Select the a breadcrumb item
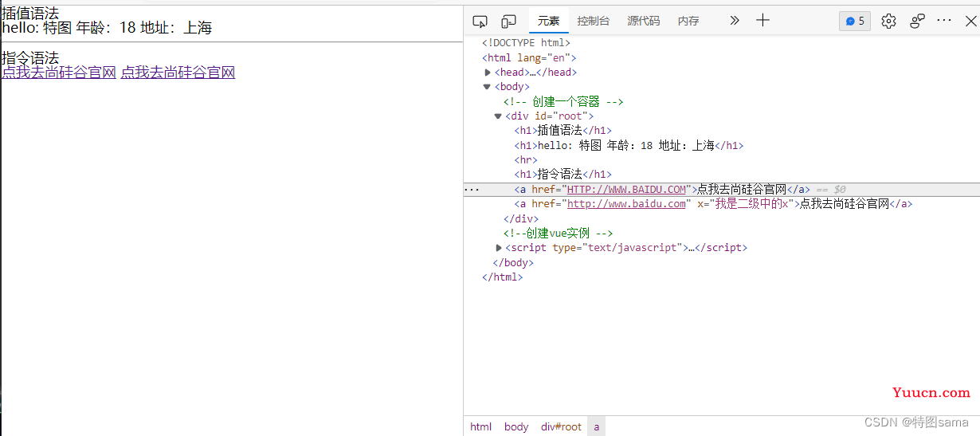The height and width of the screenshot is (436, 980). [596, 426]
